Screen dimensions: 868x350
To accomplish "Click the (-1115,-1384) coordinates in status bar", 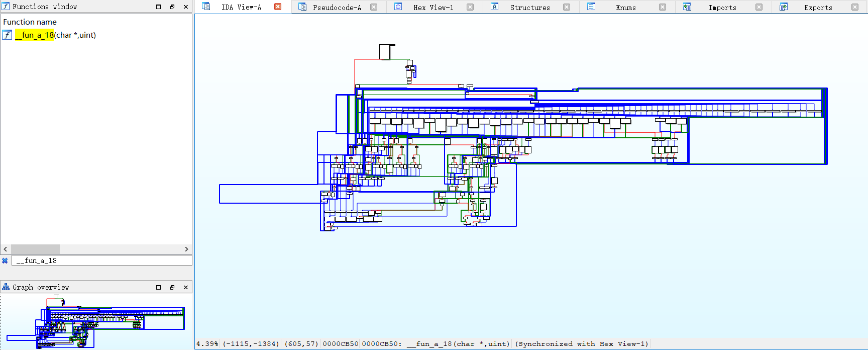I will click(251, 344).
